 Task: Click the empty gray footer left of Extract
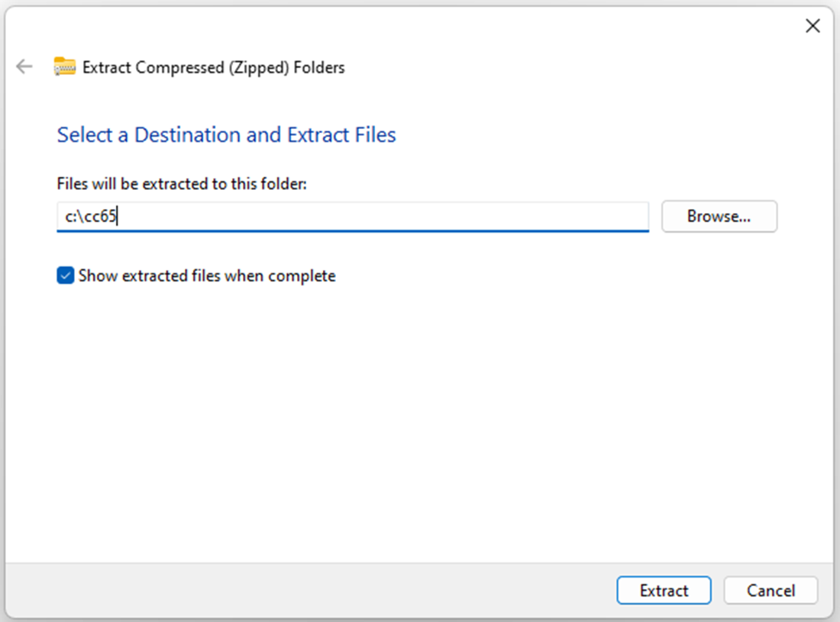click(x=305, y=590)
